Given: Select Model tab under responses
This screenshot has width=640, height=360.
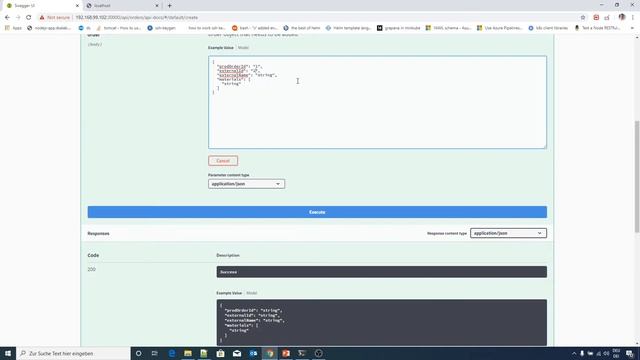Looking at the screenshot, I should click(x=252, y=293).
